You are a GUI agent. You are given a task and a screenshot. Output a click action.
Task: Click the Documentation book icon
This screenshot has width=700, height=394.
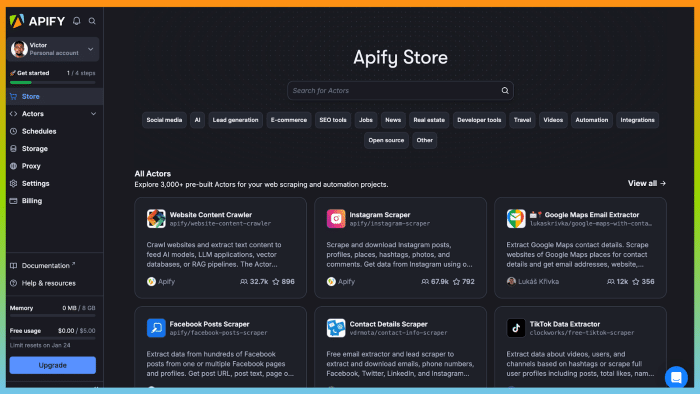coord(13,265)
